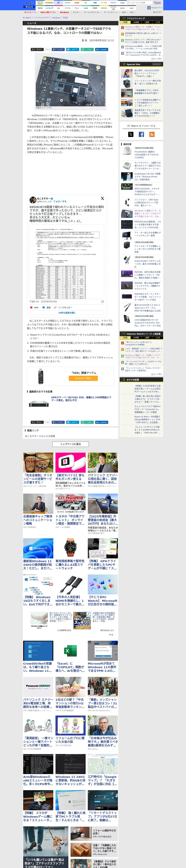Image resolution: width=186 pixels, height=868 pixels.
Task: Go to Windows breadcrumb link
Action: (56, 18)
